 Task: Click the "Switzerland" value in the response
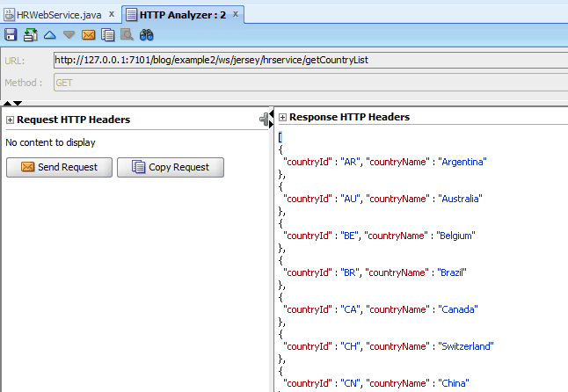(466, 346)
